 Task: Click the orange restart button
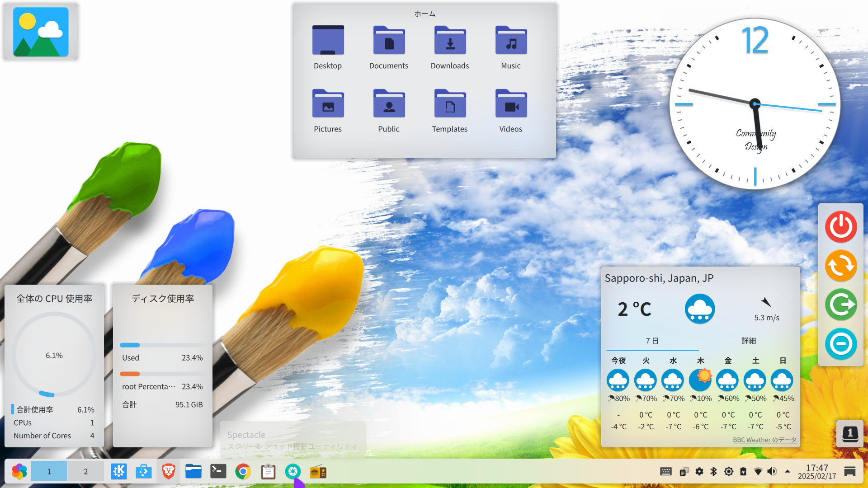[841, 266]
